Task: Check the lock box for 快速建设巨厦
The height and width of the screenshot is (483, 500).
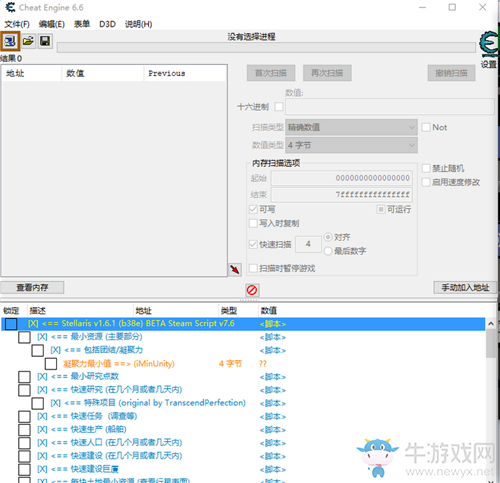Action: (x=24, y=470)
